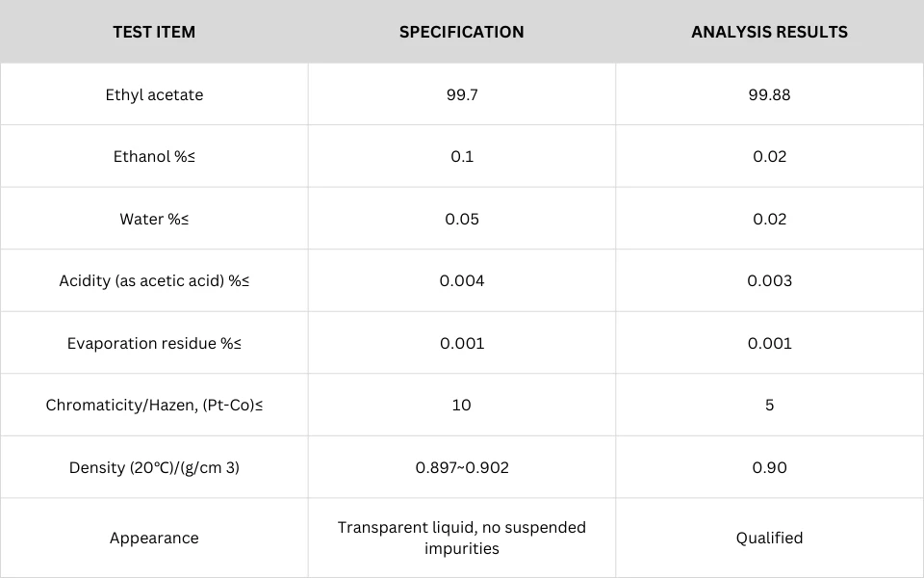Select the 99.88 analysis result cell

pyautogui.click(x=769, y=94)
